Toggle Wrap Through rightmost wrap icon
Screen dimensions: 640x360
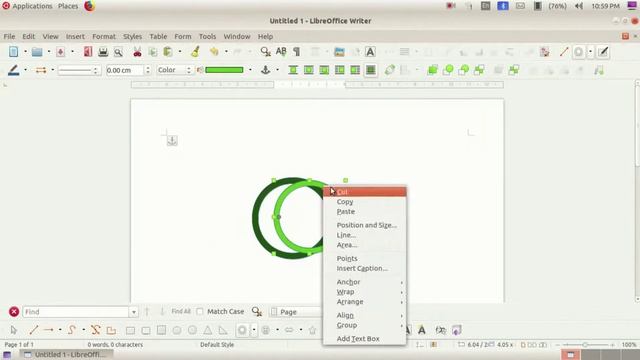click(x=371, y=70)
